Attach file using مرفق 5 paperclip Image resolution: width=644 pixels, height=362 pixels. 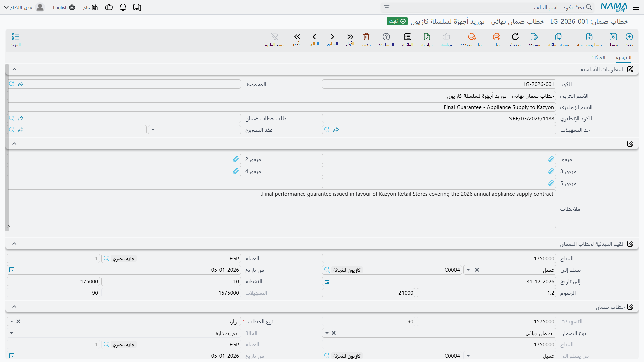551,183
